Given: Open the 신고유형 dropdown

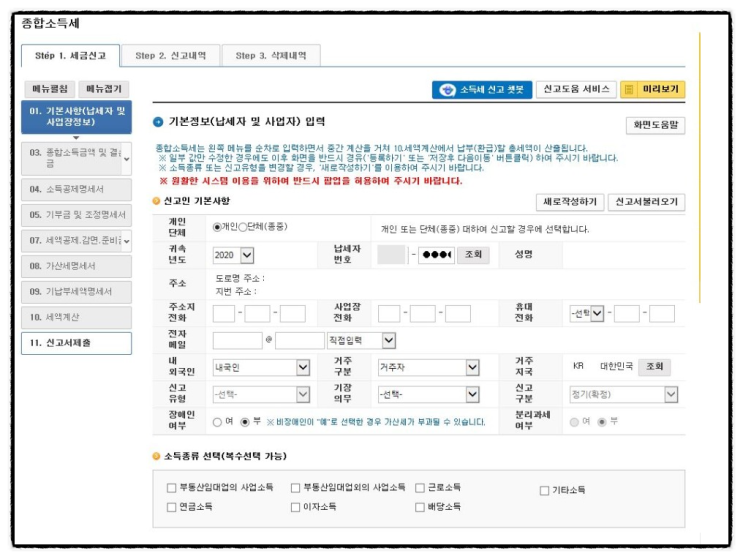Looking at the screenshot, I should [262, 395].
